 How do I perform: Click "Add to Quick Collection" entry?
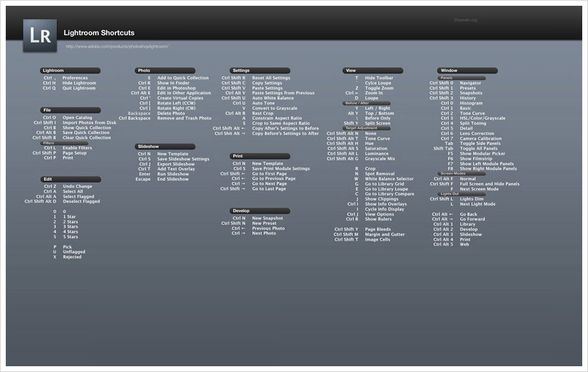click(x=183, y=78)
